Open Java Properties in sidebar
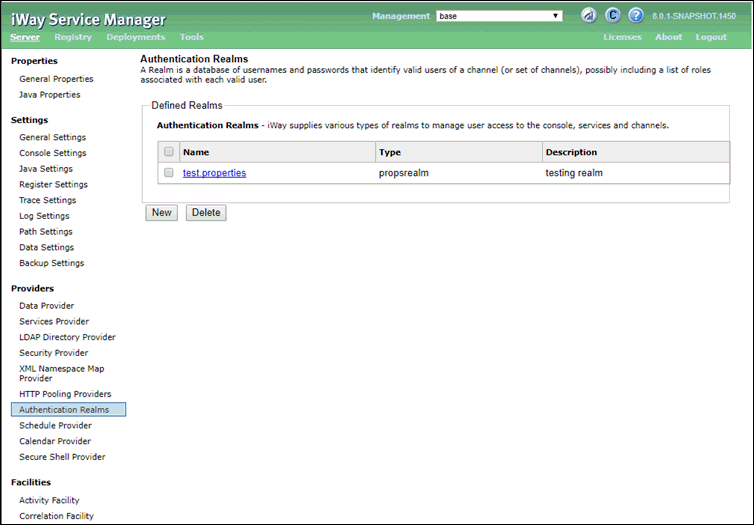754x525 pixels. (50, 95)
